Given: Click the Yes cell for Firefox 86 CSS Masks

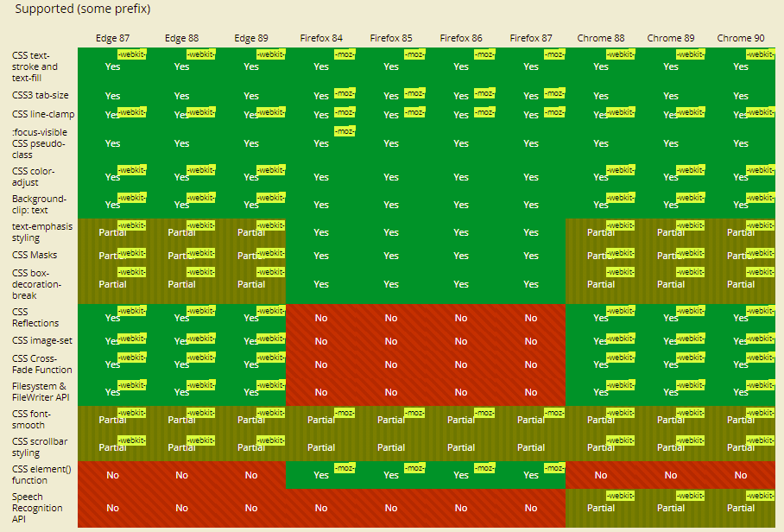Looking at the screenshot, I should pos(460,256).
